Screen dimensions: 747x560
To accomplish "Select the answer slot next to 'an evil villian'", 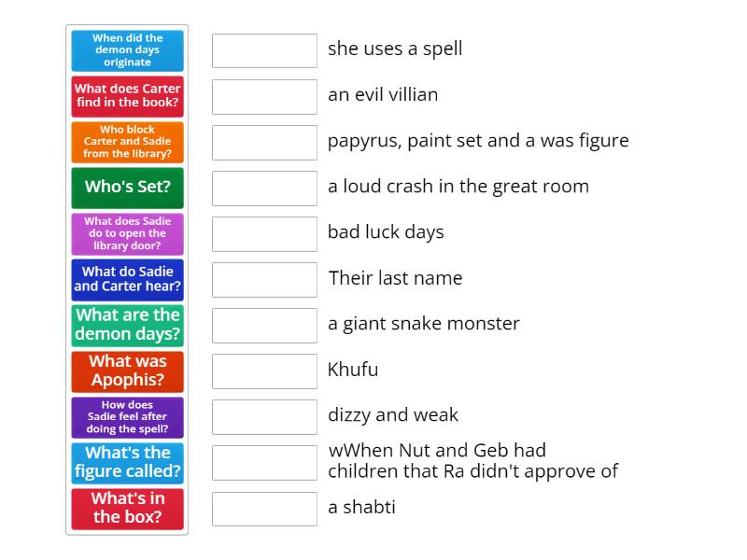I will click(x=264, y=96).
